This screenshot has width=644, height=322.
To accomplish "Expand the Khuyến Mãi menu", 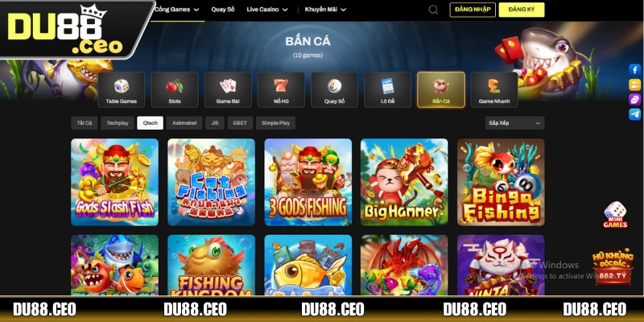I will [325, 10].
